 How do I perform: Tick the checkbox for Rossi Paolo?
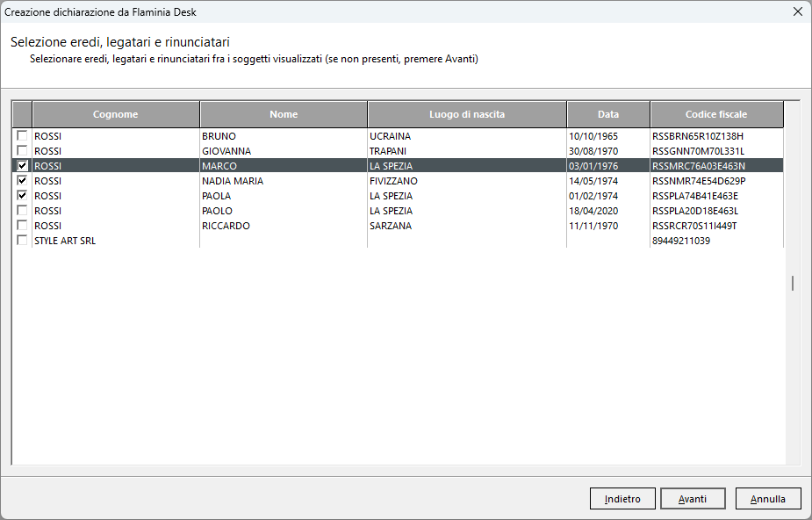pyautogui.click(x=22, y=211)
